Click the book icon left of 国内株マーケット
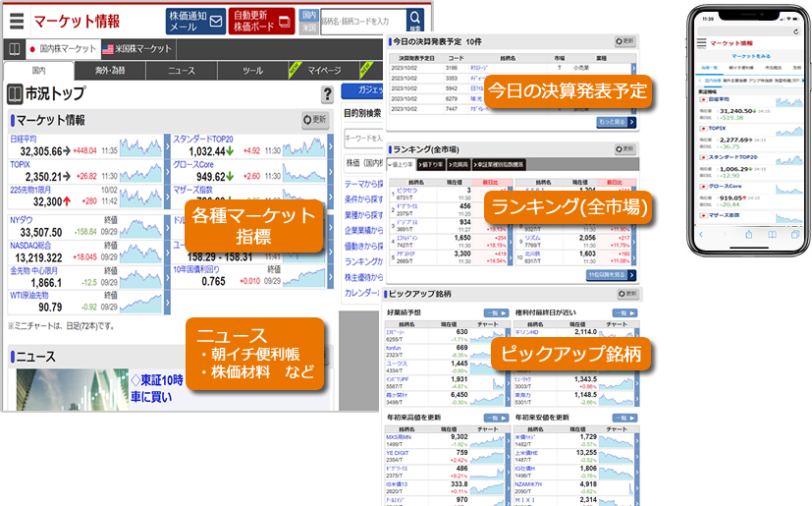Screen dimensions: 812x506 pyautogui.click(x=15, y=48)
